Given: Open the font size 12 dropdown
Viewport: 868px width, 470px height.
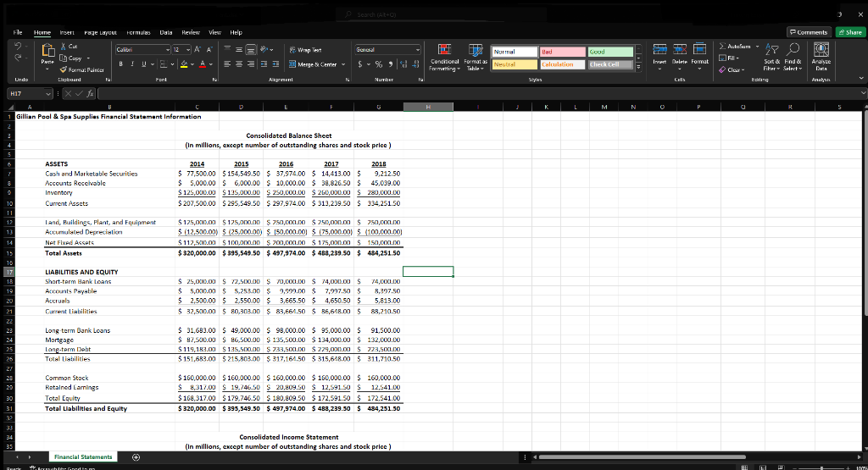Looking at the screenshot, I should [x=188, y=50].
